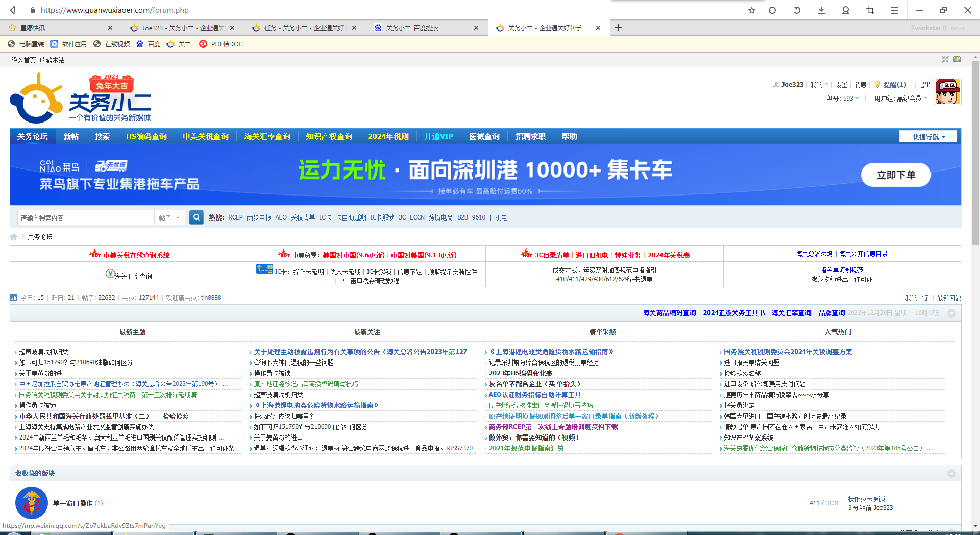Image resolution: width=980 pixels, height=535 pixels.
Task: Click the 关务小二 site logo
Action: click(x=81, y=99)
